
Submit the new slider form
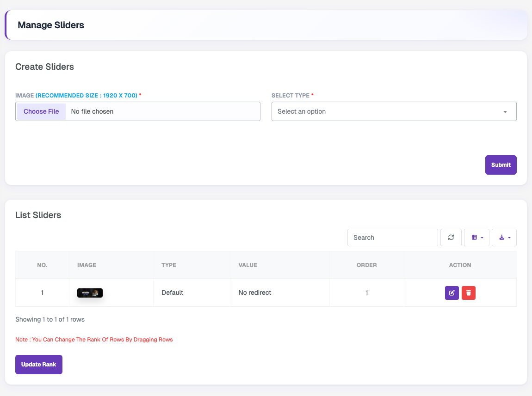501,165
